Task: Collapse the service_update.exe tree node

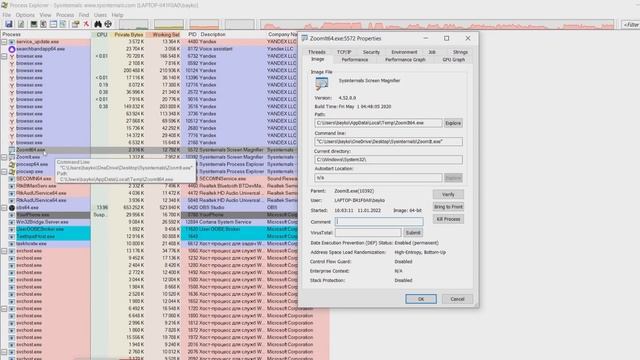Action: [x=4, y=42]
